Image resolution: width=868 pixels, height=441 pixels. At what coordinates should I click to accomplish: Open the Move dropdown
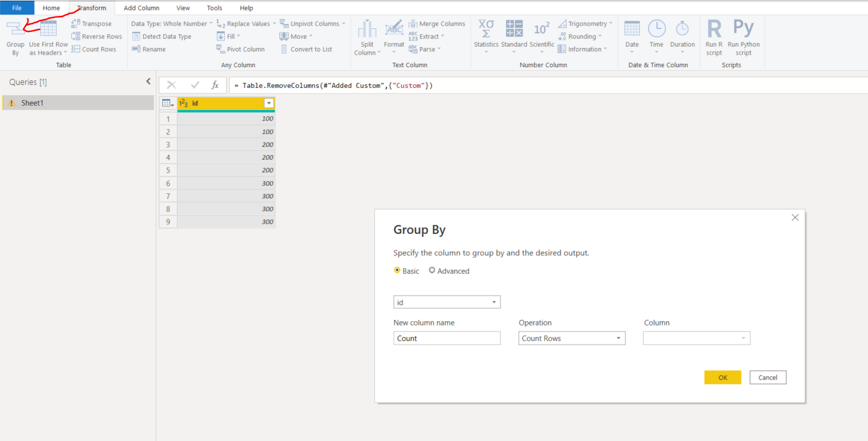pyautogui.click(x=296, y=36)
